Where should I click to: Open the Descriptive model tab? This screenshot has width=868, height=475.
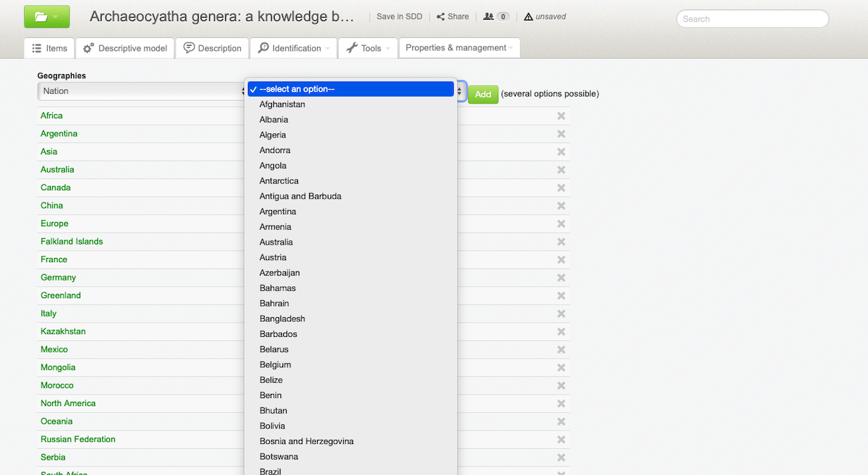coord(125,48)
